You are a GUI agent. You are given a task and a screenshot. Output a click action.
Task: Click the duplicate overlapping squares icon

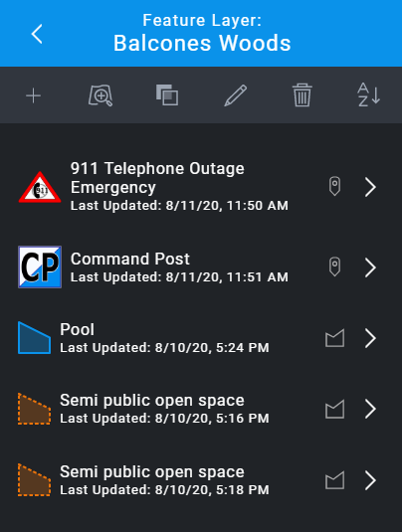167,95
